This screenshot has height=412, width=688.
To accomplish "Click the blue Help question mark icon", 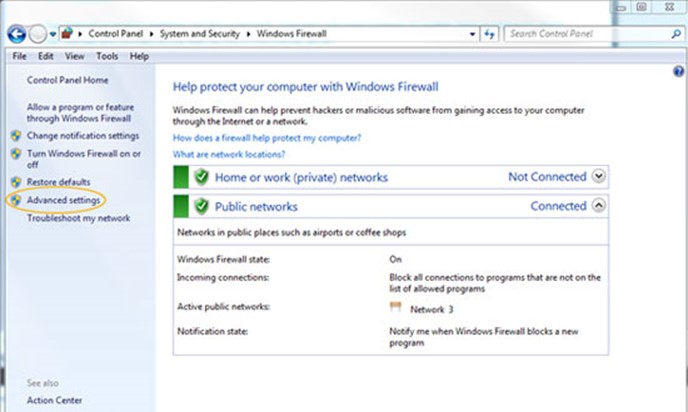I will click(x=678, y=71).
